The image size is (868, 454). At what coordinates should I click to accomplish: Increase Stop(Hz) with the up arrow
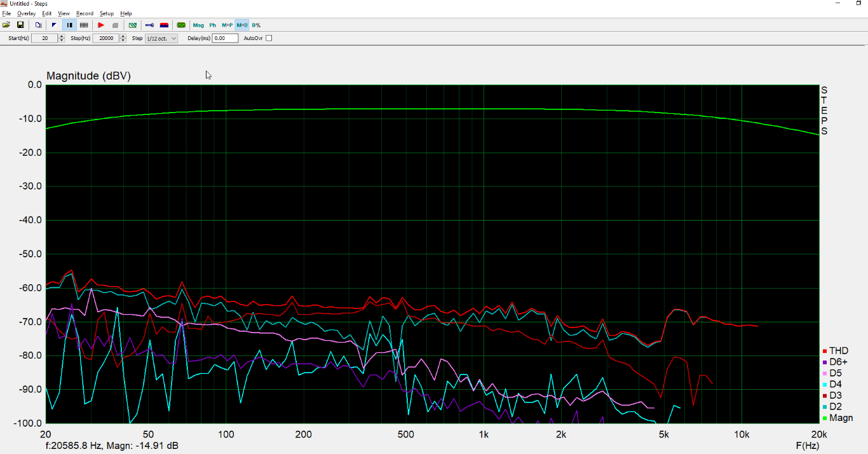[x=123, y=36]
